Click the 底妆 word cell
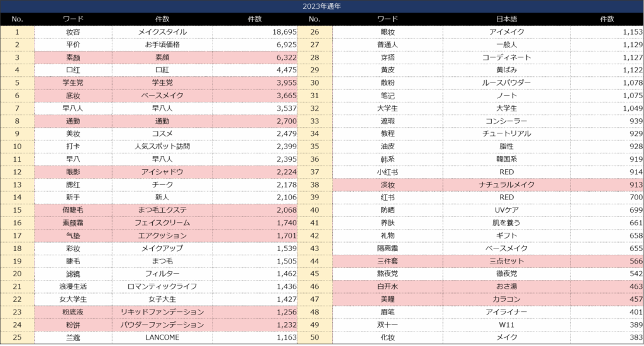644x346 pixels. tap(73, 95)
